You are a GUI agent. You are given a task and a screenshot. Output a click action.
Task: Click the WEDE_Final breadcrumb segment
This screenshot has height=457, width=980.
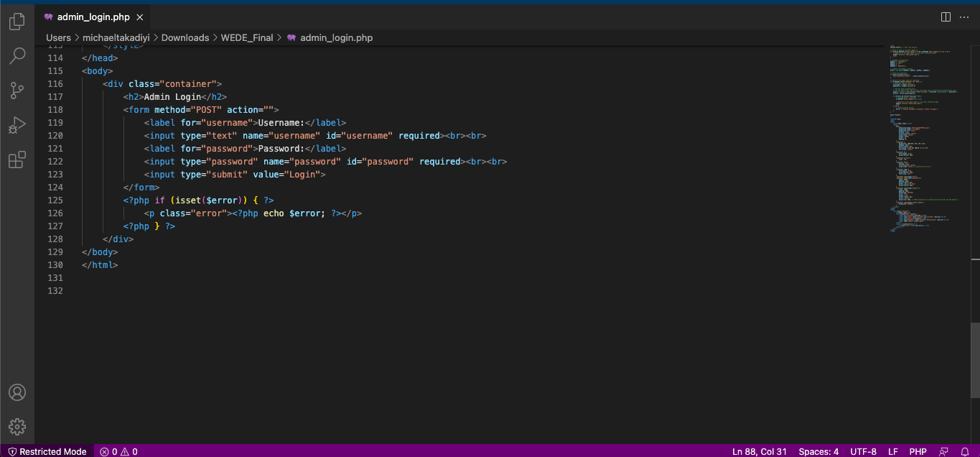point(247,37)
